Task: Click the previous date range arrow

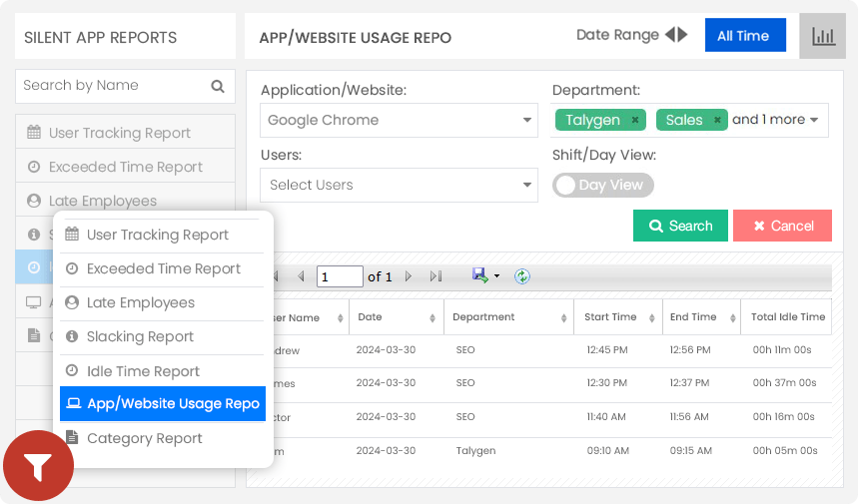Action: point(670,35)
